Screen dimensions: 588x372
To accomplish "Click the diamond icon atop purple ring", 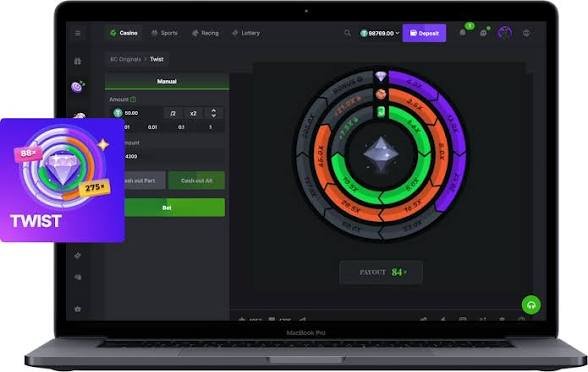I will [x=381, y=76].
